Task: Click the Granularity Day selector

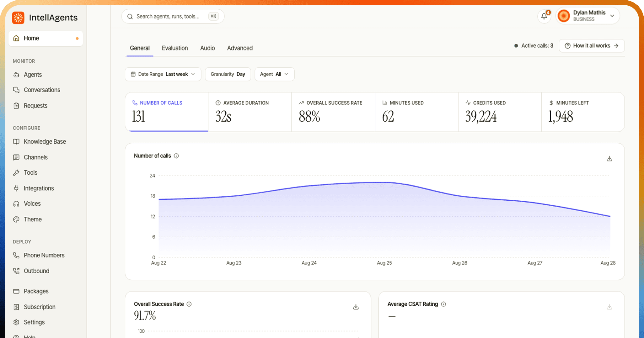Action: (228, 74)
